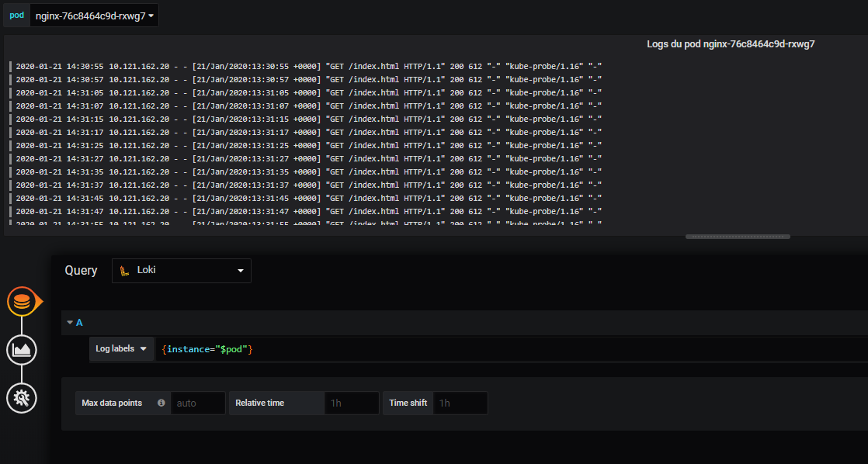
Task: Click log line at 14:31:35
Action: point(308,172)
